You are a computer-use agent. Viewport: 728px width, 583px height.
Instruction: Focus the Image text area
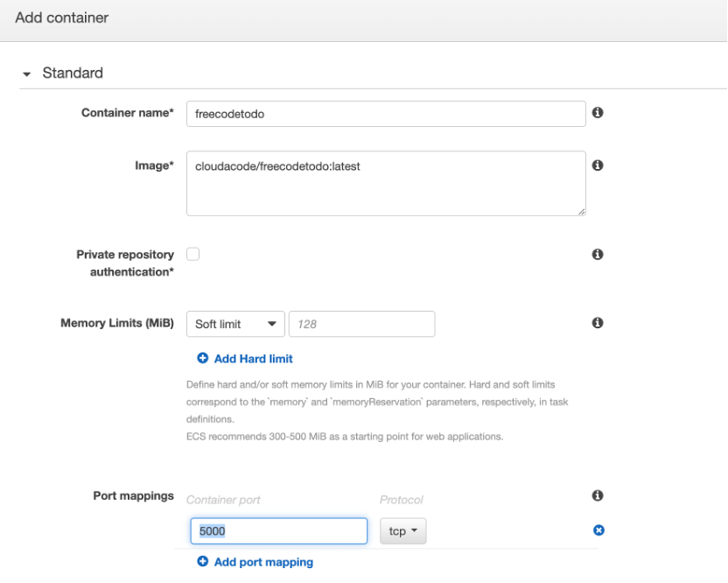(386, 184)
